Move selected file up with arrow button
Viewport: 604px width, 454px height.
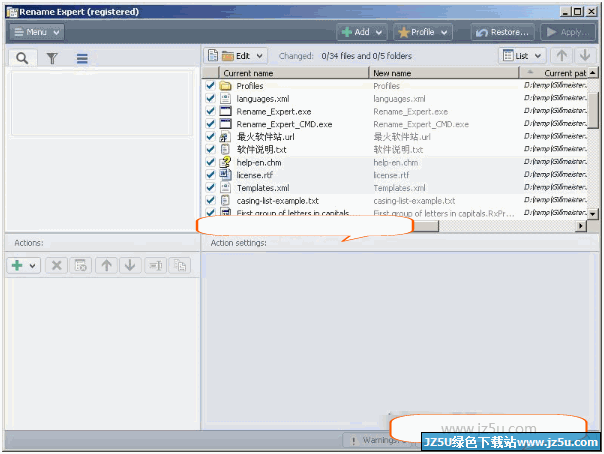[561, 56]
